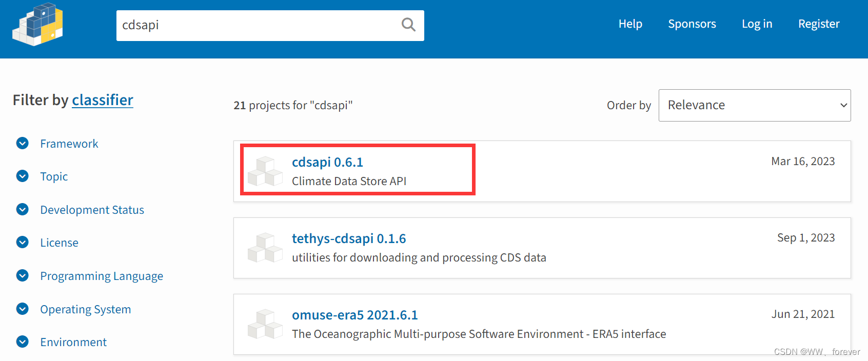868x361 pixels.
Task: Click the PyPI logo in the header
Action: [x=37, y=25]
